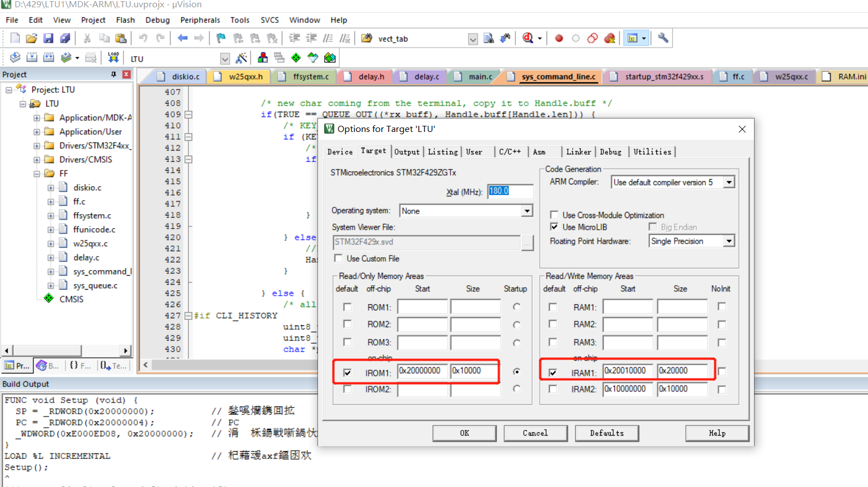Check the Use Custom File checkbox
868x487 pixels.
point(338,258)
